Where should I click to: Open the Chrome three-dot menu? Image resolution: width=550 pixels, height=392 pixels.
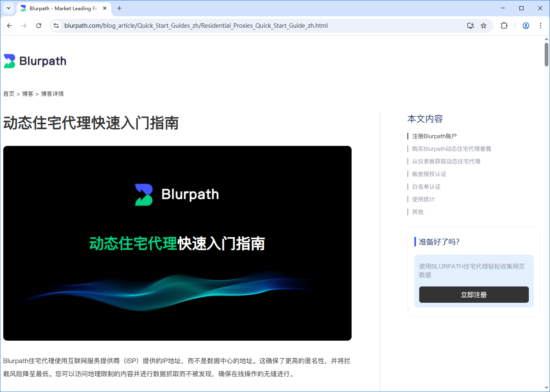pyautogui.click(x=541, y=26)
